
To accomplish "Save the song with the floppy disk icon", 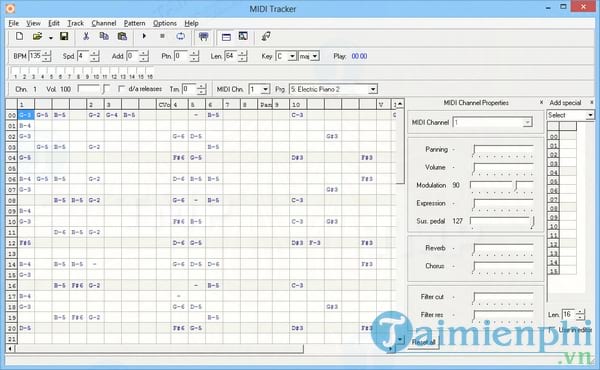I will (x=64, y=36).
